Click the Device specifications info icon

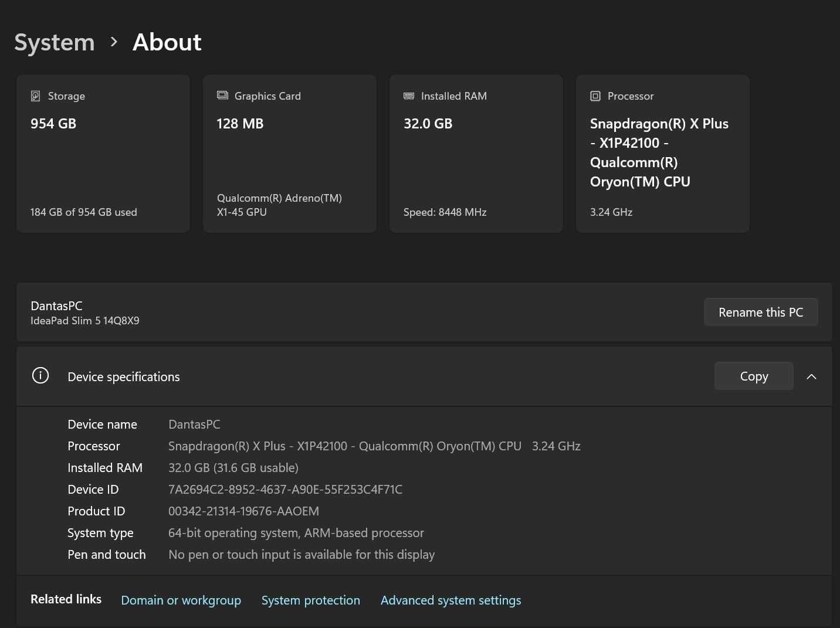click(40, 376)
